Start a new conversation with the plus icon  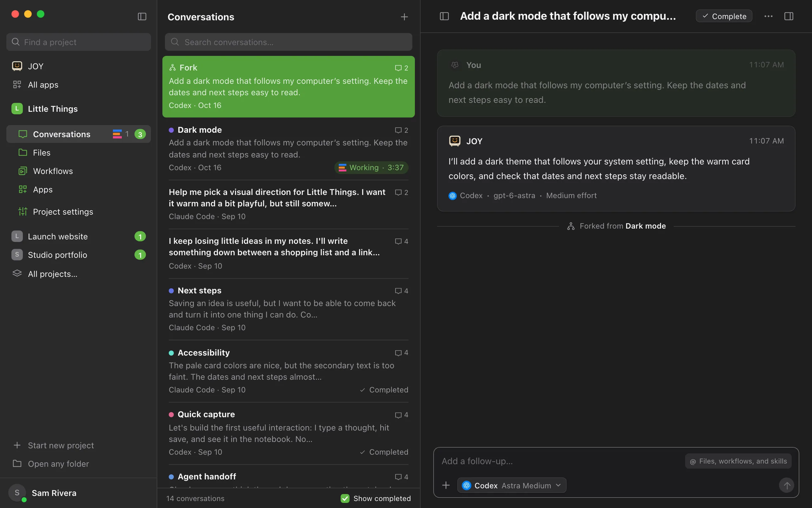point(404,17)
